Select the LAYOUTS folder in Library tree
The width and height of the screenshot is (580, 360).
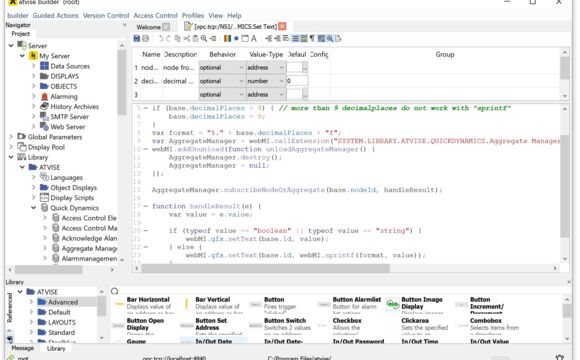click(62, 322)
